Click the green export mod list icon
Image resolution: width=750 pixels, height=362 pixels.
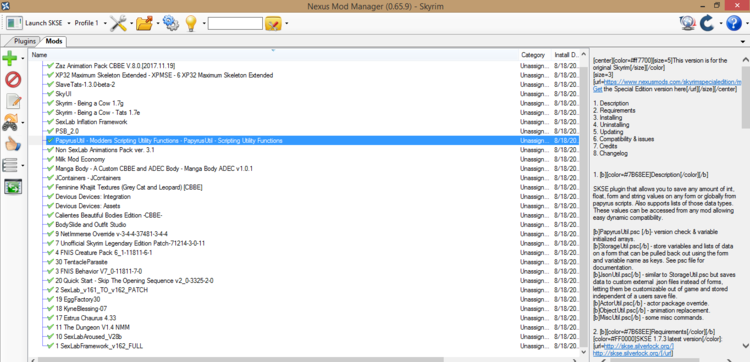(x=13, y=186)
